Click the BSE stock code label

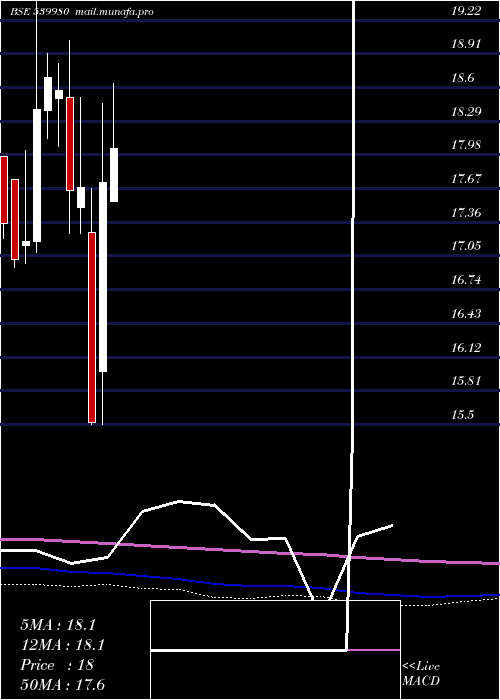(x=40, y=12)
